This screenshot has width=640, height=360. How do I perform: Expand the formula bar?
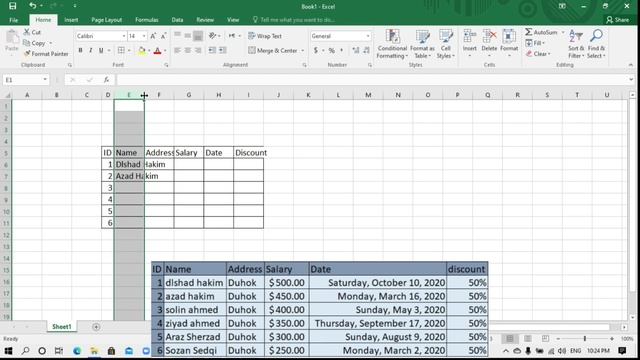point(631,80)
